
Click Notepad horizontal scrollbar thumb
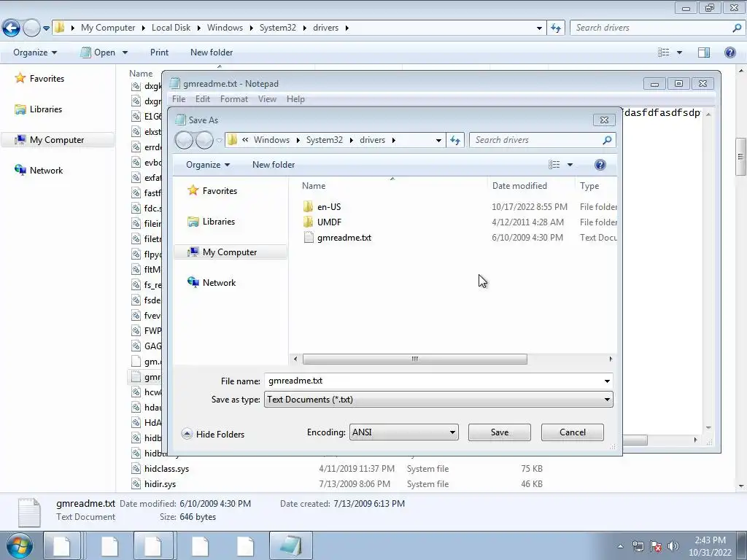pos(635,440)
